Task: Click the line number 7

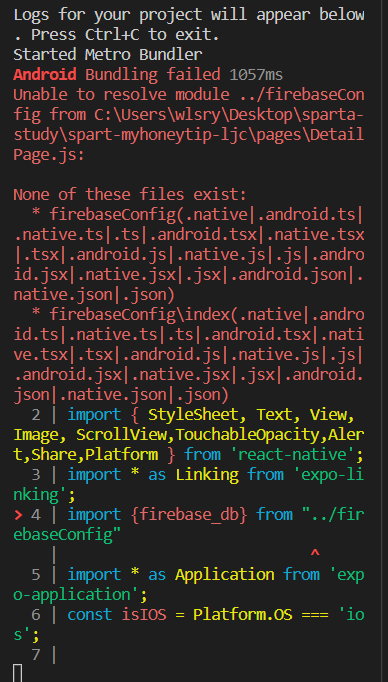Action: [x=36, y=655]
